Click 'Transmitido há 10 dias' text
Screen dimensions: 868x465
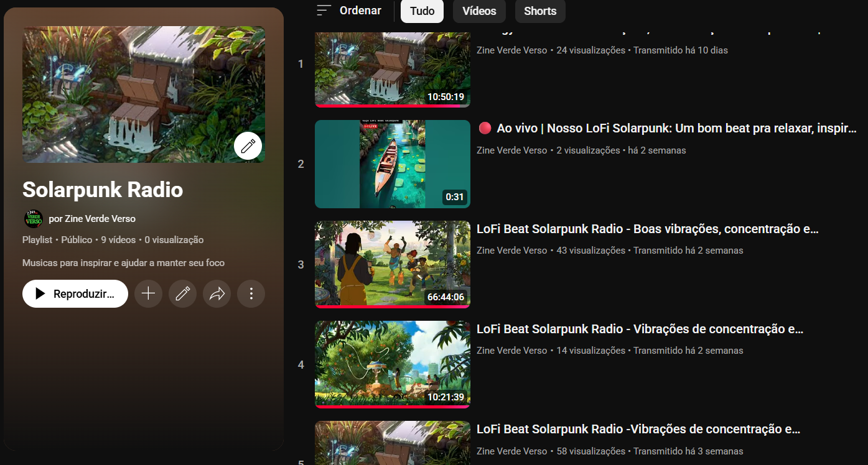(x=681, y=50)
